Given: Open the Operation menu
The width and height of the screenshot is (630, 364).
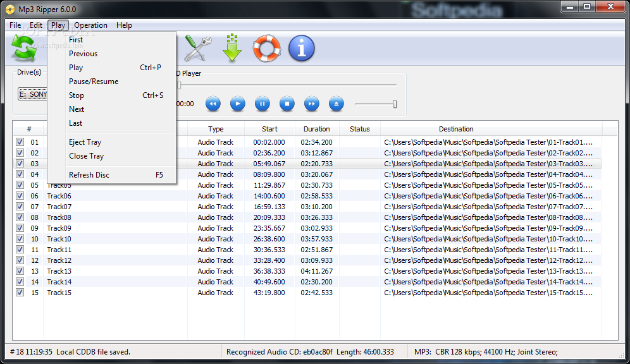Looking at the screenshot, I should coord(90,25).
